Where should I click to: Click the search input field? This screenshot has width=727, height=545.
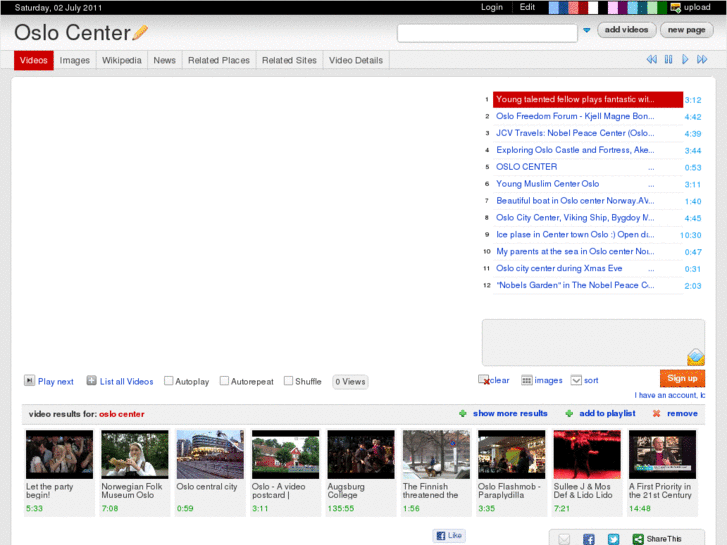[x=487, y=33]
